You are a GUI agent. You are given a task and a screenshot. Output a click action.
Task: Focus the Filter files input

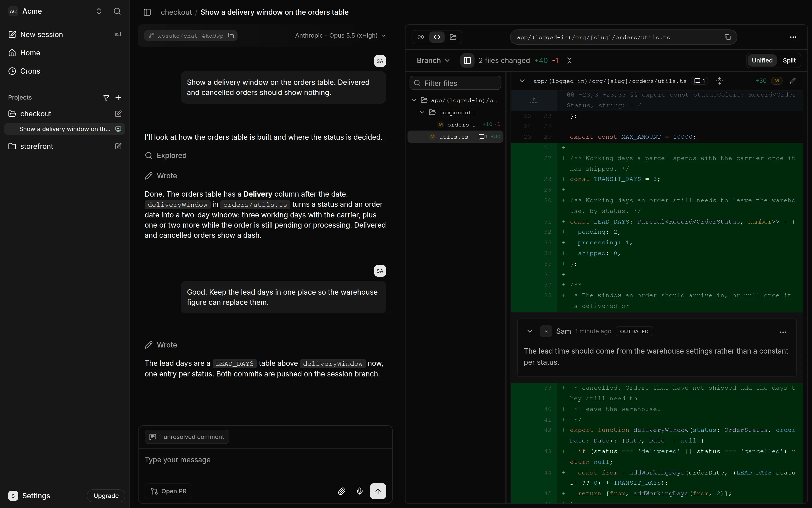[455, 83]
